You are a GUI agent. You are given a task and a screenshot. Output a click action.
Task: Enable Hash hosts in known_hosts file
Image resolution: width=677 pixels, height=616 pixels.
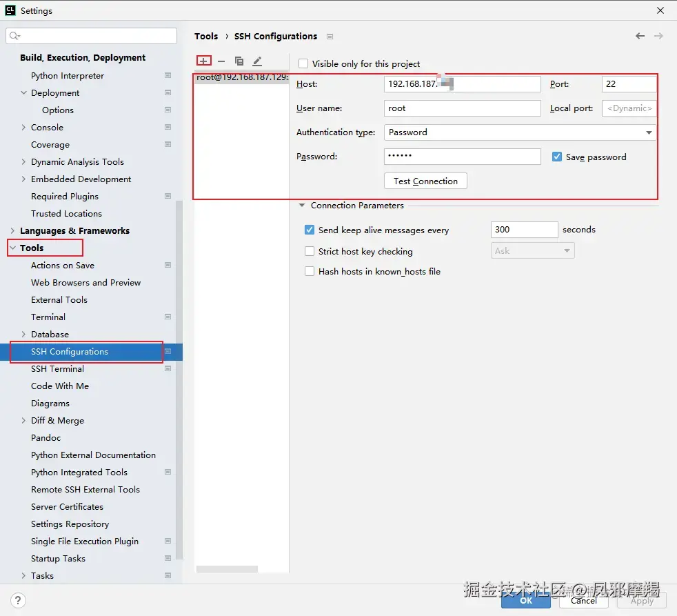310,271
